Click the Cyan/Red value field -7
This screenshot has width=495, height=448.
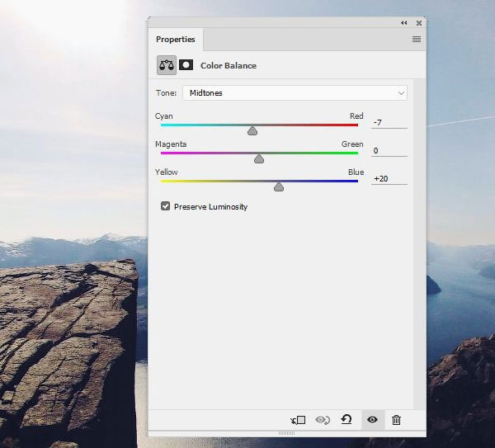point(389,122)
